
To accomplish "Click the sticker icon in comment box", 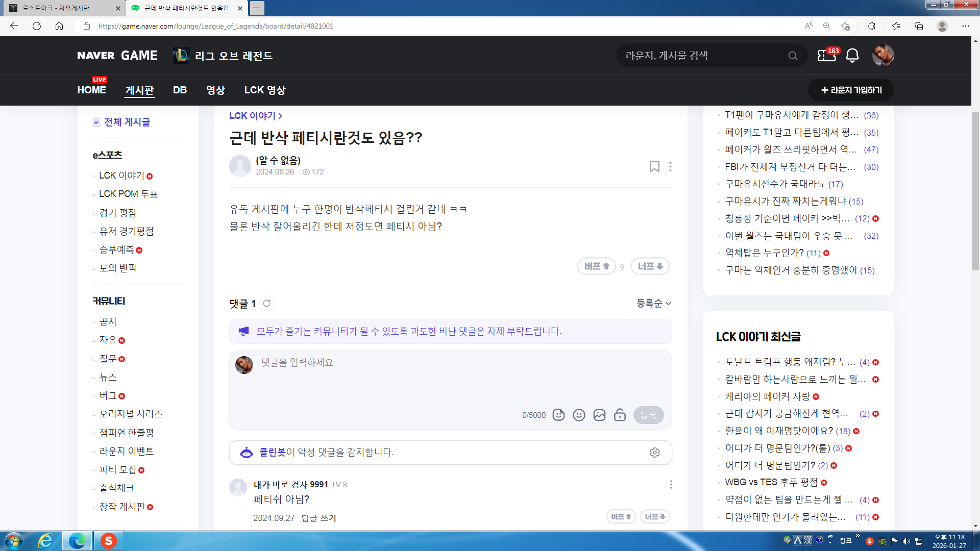I will [x=558, y=415].
